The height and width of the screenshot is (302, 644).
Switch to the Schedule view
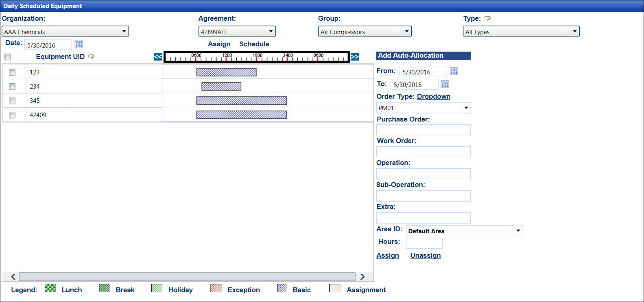[x=254, y=44]
